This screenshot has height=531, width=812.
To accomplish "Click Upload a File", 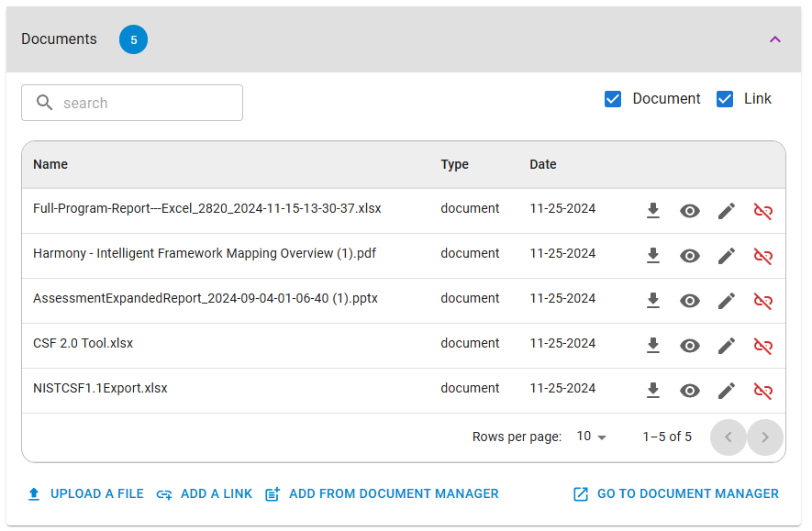I will coord(85,493).
